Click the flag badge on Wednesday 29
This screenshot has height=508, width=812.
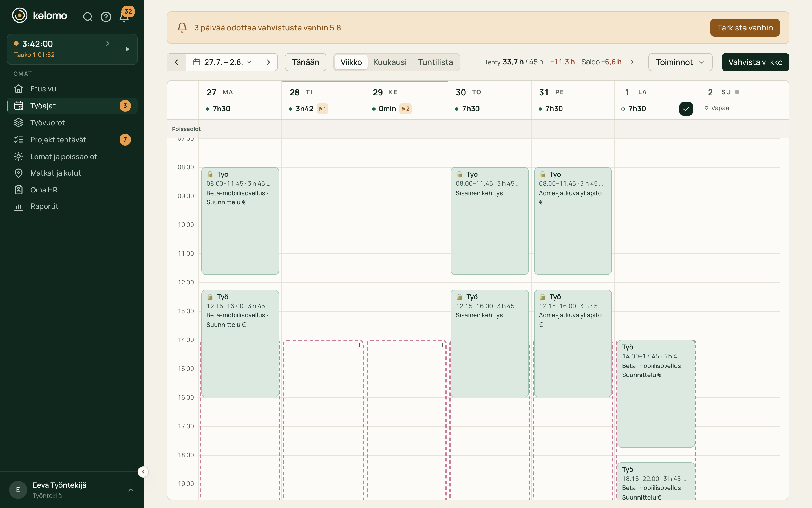click(405, 109)
